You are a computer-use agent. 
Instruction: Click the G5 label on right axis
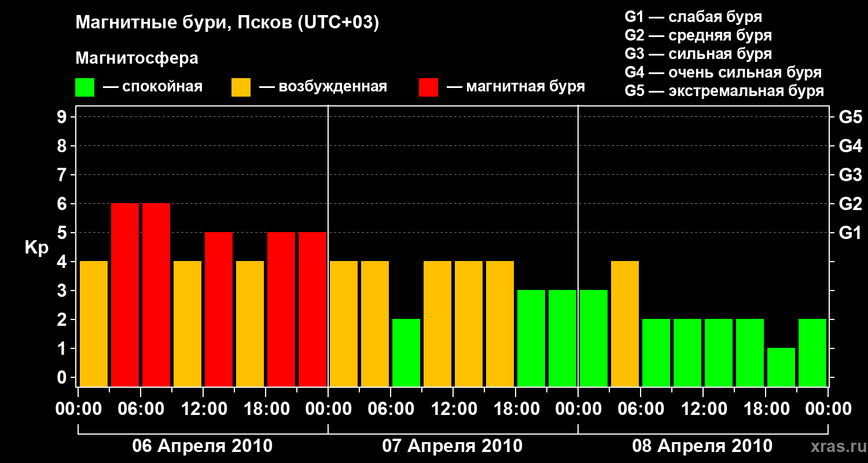851,117
